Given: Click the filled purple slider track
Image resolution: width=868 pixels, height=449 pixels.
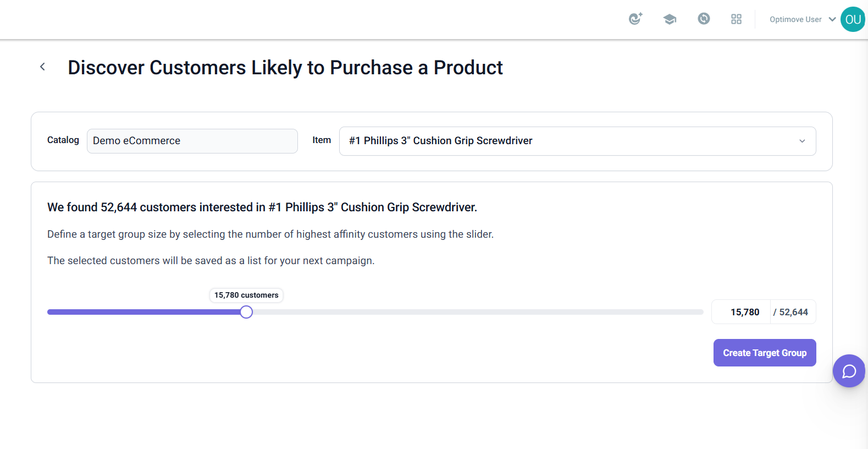Looking at the screenshot, I should click(144, 312).
